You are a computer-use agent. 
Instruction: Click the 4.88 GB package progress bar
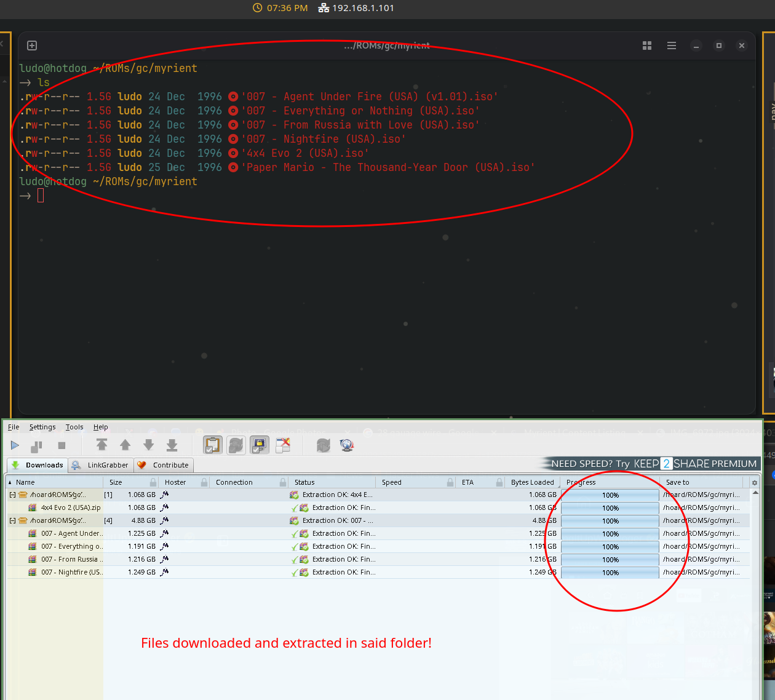pyautogui.click(x=610, y=520)
